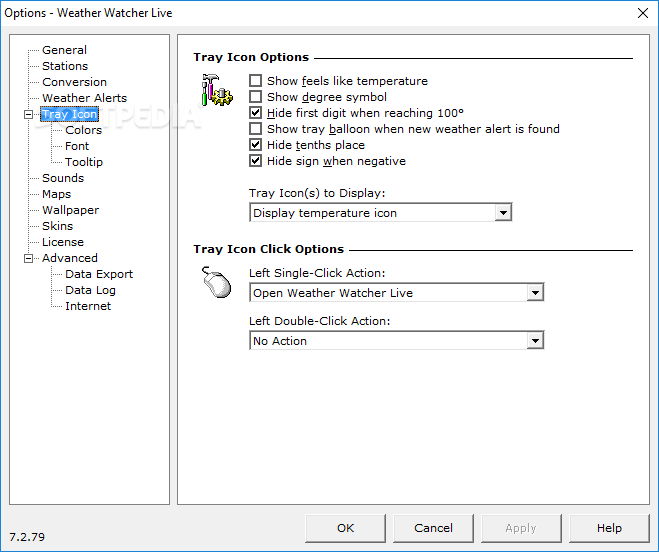Open Left Double-Click Action dropdown
Image resolution: width=659 pixels, height=552 pixels.
coord(535,341)
